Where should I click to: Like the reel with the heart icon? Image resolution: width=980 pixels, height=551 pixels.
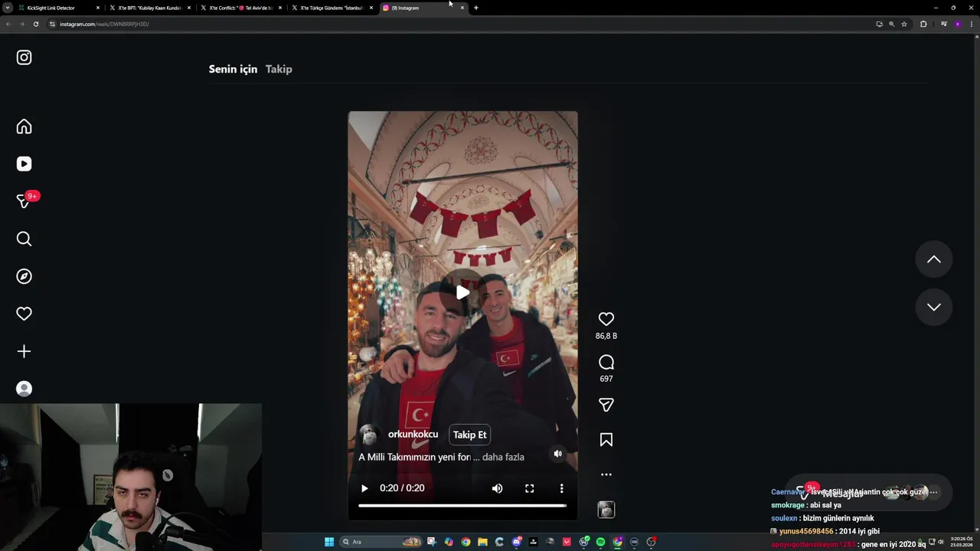point(606,319)
